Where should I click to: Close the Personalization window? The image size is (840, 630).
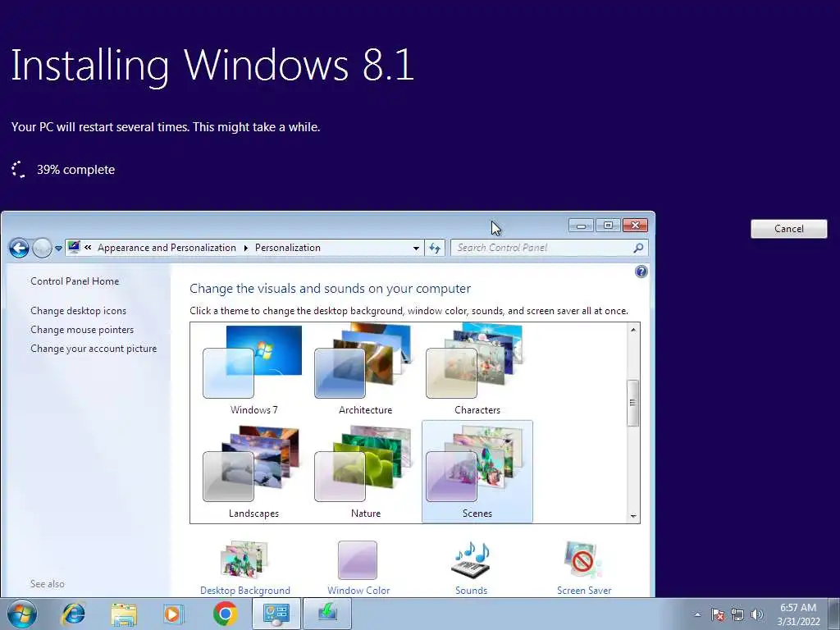click(x=635, y=226)
